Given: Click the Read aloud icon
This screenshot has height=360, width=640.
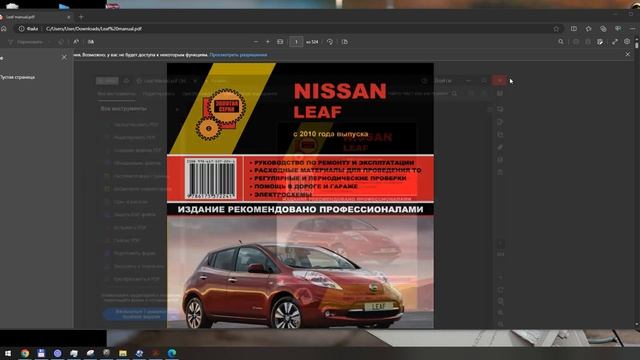Looking at the screenshot, I should (76, 42).
